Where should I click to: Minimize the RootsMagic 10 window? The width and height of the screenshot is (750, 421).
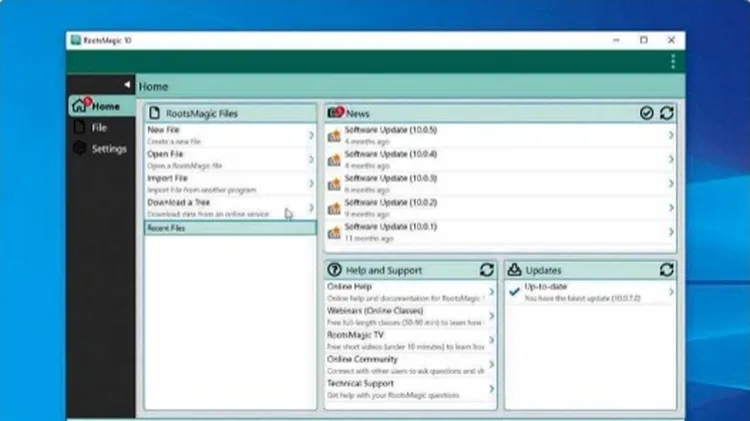coord(616,40)
